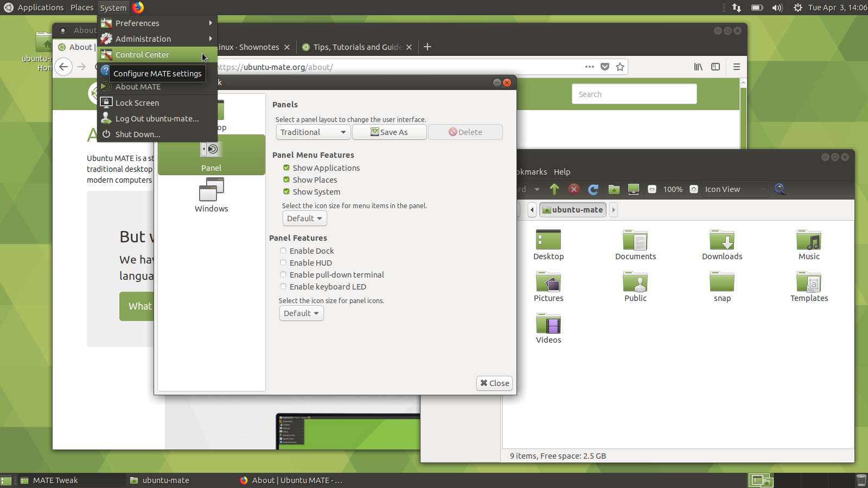
Task: Open the snap folder icon
Action: [722, 282]
